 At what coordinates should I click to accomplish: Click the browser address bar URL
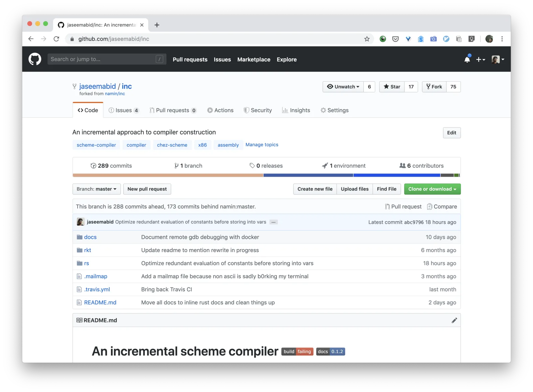tap(114, 39)
